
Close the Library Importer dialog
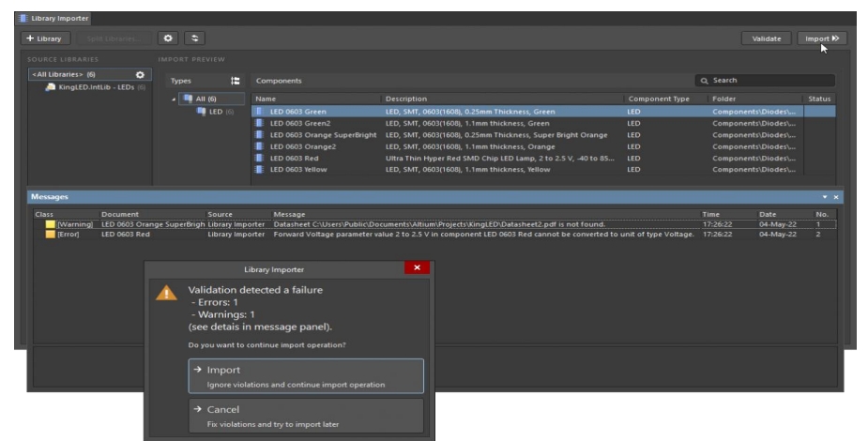click(x=417, y=267)
